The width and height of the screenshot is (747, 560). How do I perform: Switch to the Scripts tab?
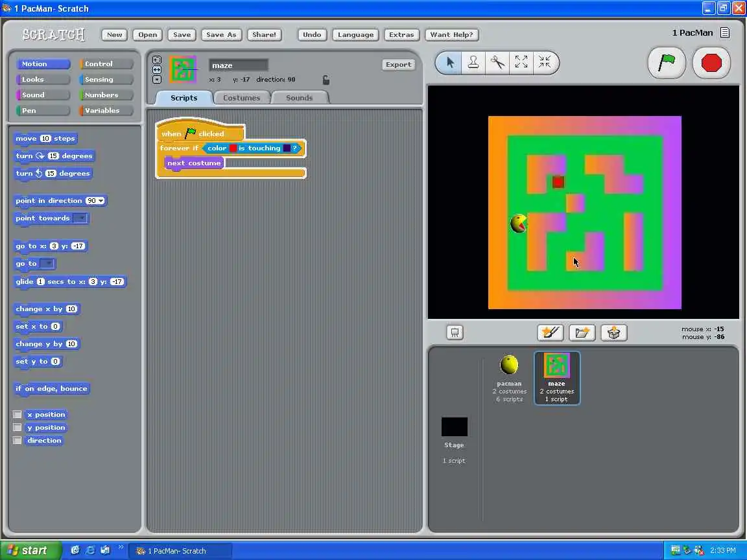184,98
